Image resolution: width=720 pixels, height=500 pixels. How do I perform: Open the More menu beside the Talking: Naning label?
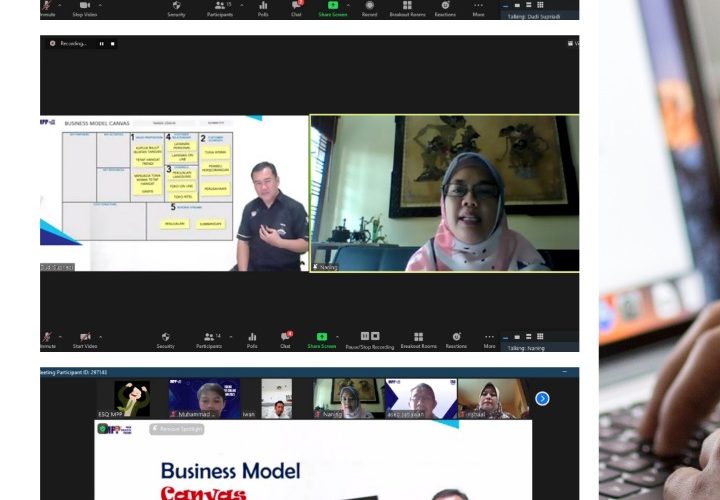pos(489,338)
